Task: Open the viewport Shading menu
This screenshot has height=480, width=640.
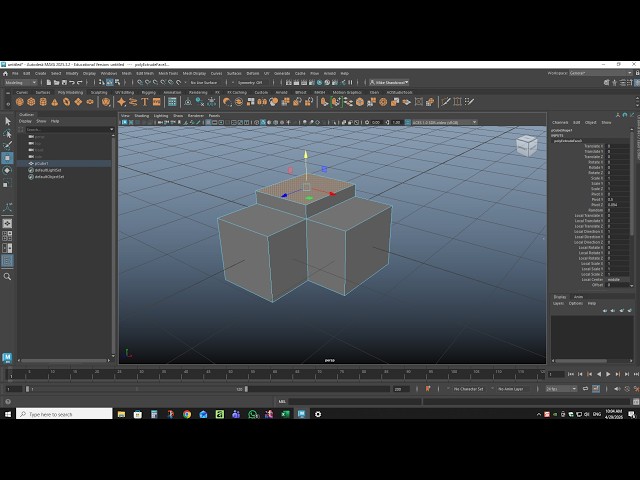Action: click(142, 116)
